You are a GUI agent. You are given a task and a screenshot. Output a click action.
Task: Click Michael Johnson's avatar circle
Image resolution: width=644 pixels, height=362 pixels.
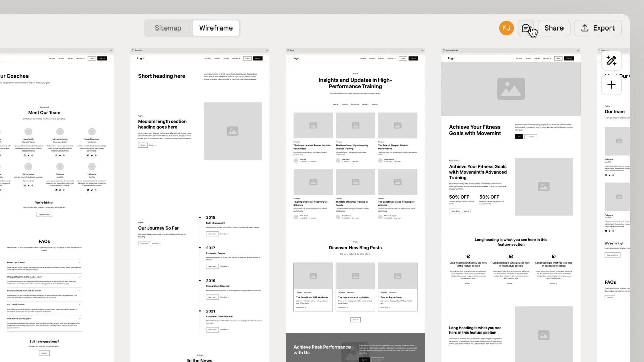coord(60,132)
